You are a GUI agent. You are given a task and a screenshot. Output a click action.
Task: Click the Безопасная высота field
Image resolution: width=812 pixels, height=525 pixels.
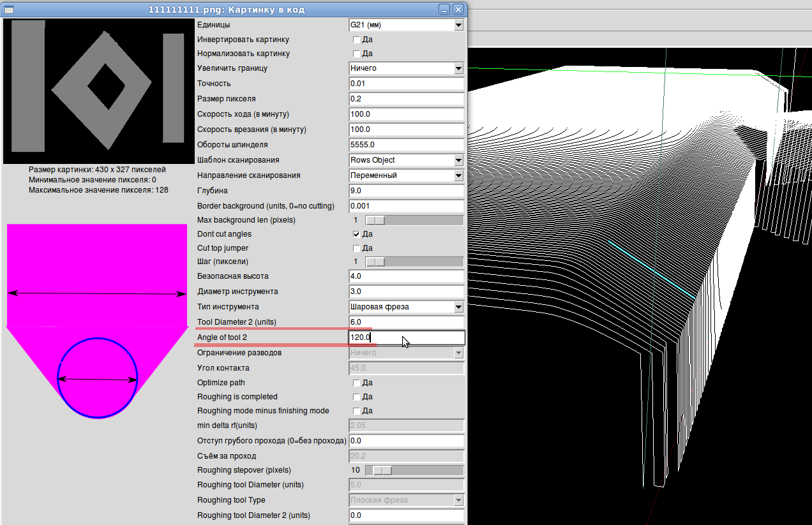[x=406, y=276]
